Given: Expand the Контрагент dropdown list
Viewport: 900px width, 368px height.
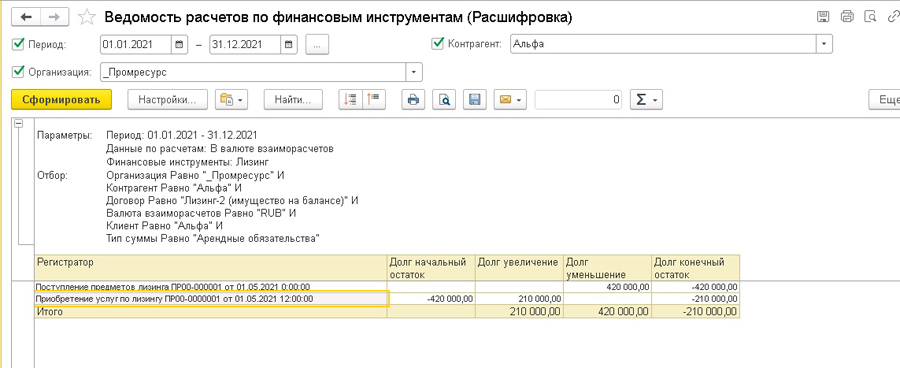Looking at the screenshot, I should point(824,44).
